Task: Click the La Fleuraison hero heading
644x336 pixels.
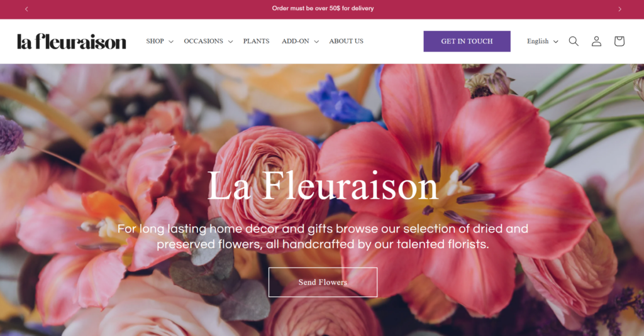Action: [x=323, y=186]
